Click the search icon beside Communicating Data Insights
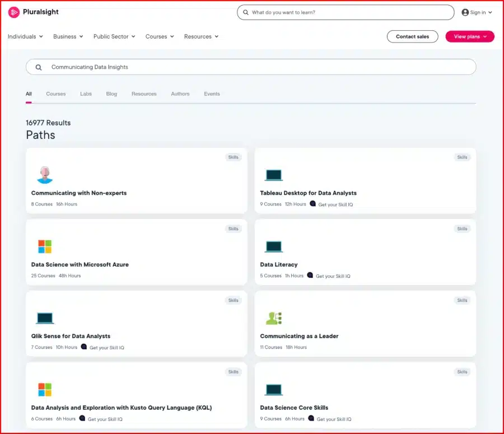The height and width of the screenshot is (434, 504). click(38, 67)
